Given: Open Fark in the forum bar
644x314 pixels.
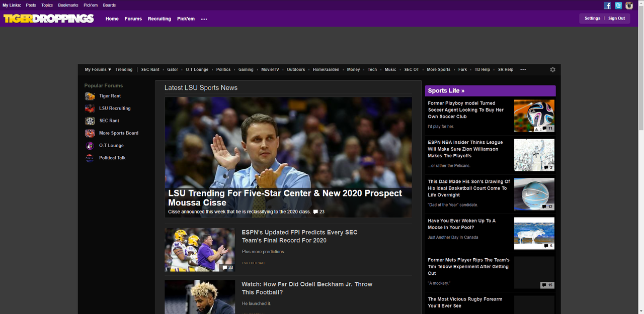Looking at the screenshot, I should point(462,70).
